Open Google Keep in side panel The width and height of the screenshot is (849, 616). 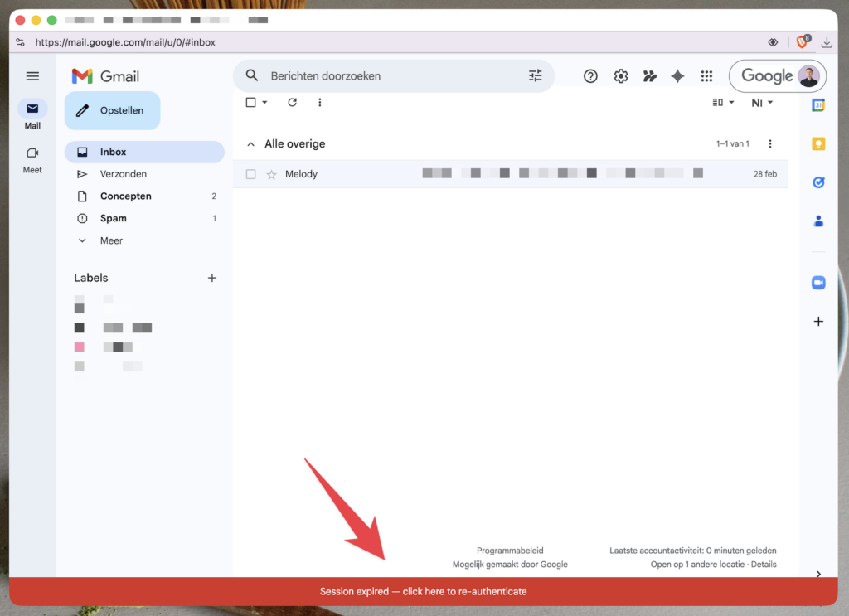tap(818, 144)
